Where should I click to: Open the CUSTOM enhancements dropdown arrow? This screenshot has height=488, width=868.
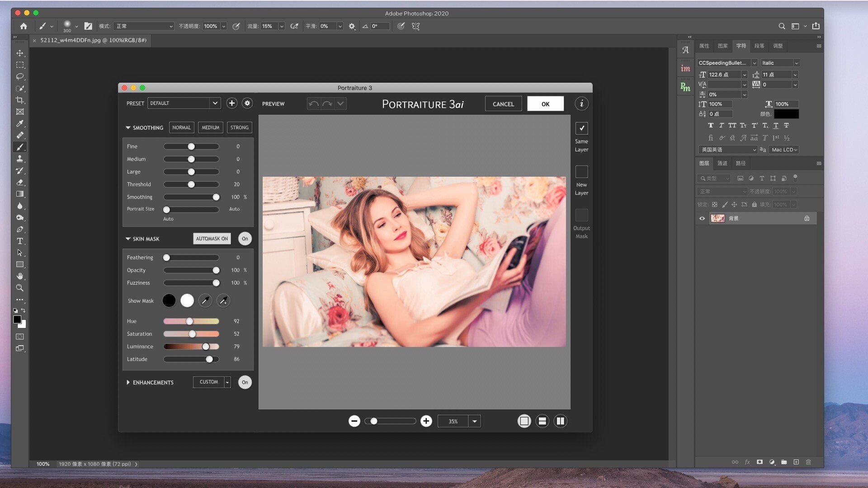(227, 383)
